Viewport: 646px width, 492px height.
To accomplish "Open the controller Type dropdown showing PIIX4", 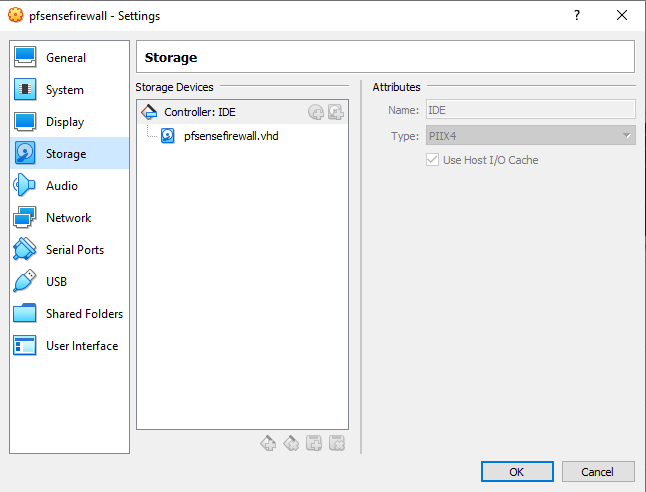I will point(531,136).
